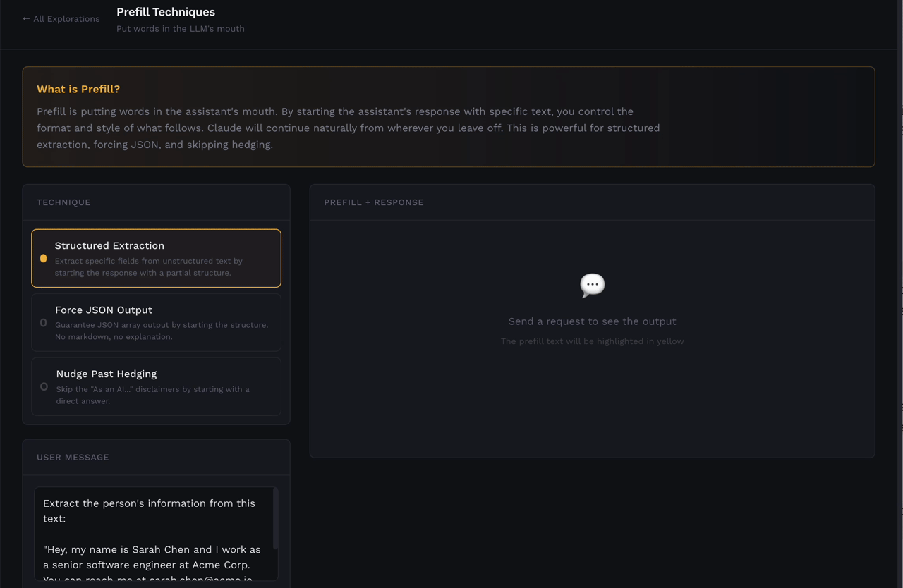Image resolution: width=903 pixels, height=588 pixels.
Task: Click the 'Put words in the LLM's mouth' subtitle
Action: tap(181, 29)
